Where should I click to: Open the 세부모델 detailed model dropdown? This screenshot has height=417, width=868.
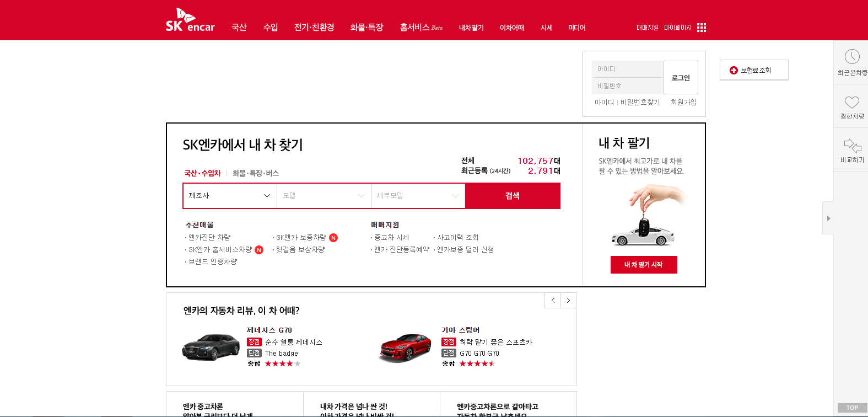(x=418, y=196)
